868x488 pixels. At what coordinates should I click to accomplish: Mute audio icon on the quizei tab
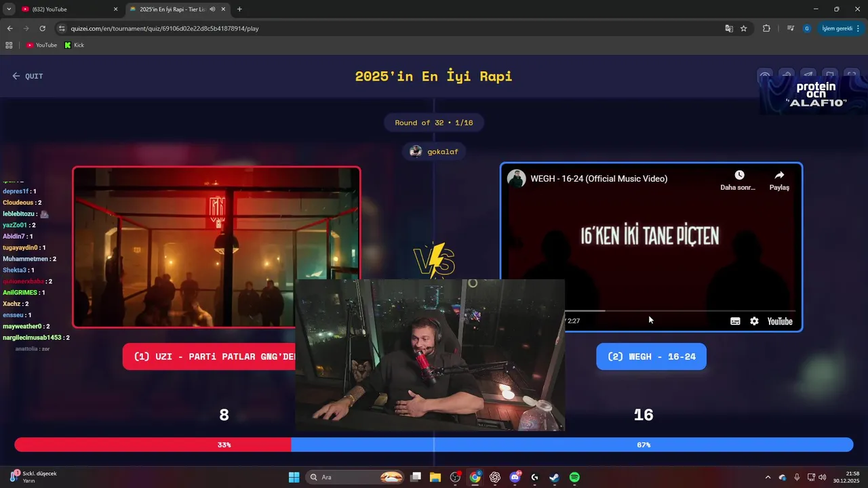point(212,9)
